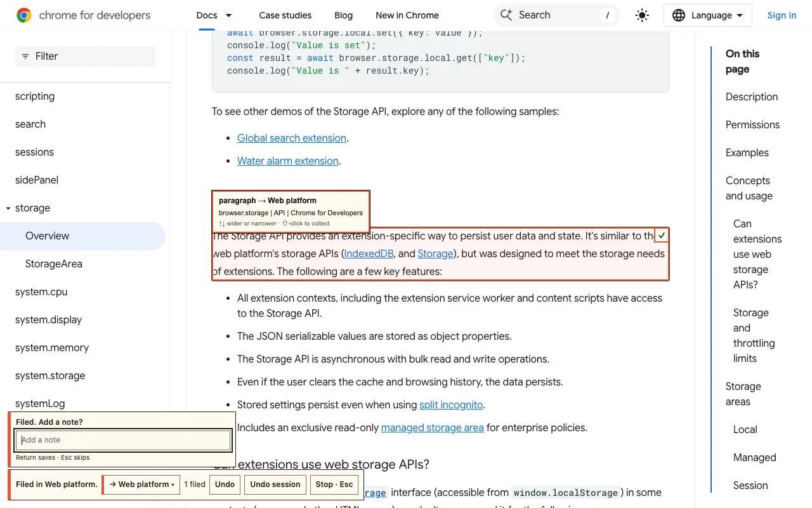Jump to Storage areas in On this page
This screenshot has width=812, height=508.
coord(743,394)
